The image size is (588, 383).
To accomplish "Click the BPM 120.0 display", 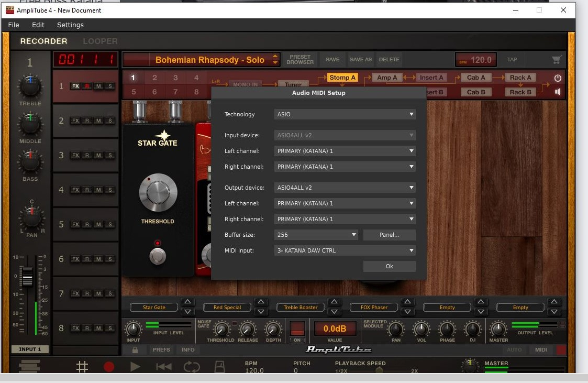I will coord(475,60).
